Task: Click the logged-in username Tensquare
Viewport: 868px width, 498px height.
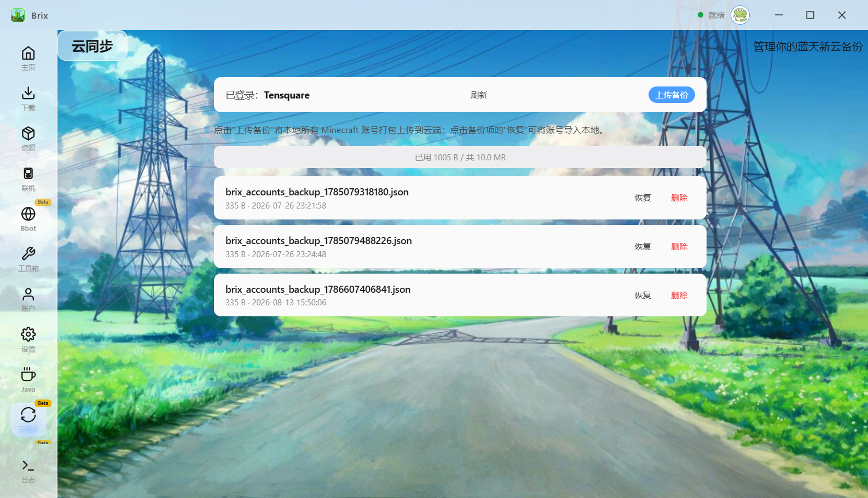Action: pyautogui.click(x=287, y=95)
